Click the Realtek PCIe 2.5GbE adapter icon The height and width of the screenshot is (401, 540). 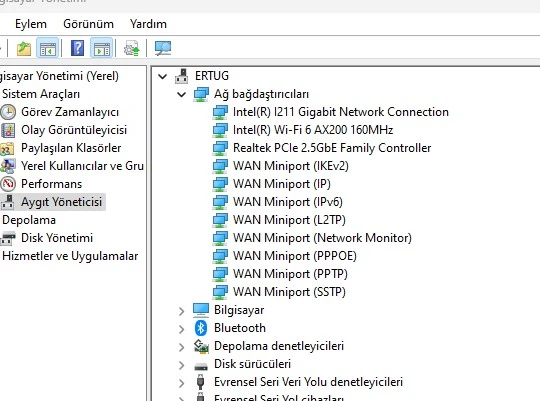point(220,148)
